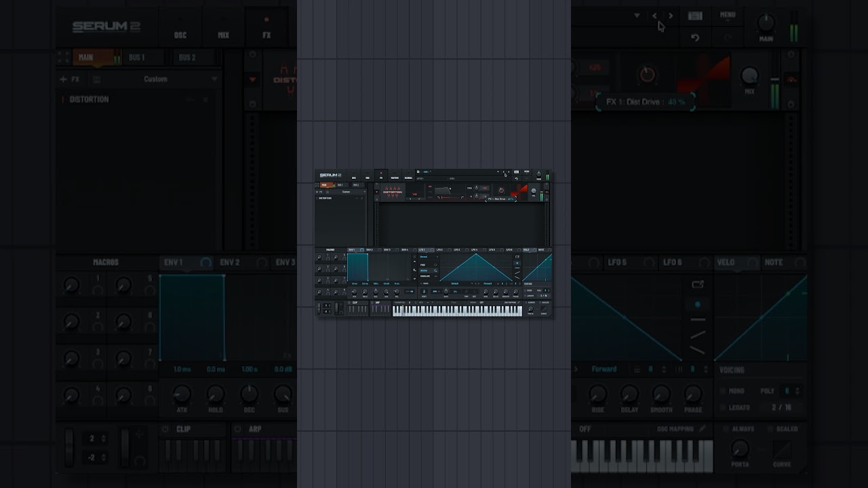Click the magnifier zoom icon beside envelope graph
Image resolution: width=868 pixels, height=488 pixels.
point(414,270)
